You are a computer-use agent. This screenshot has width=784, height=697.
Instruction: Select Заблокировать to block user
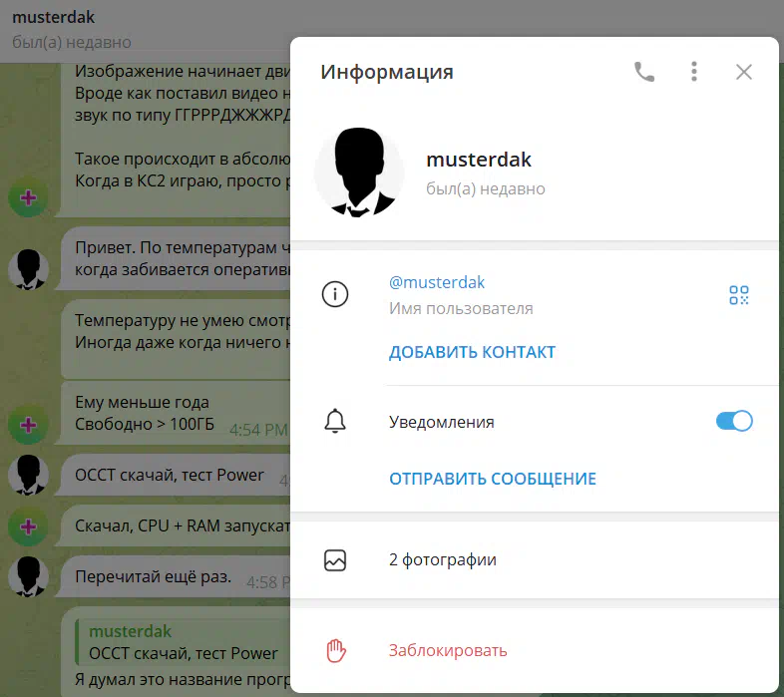click(448, 651)
